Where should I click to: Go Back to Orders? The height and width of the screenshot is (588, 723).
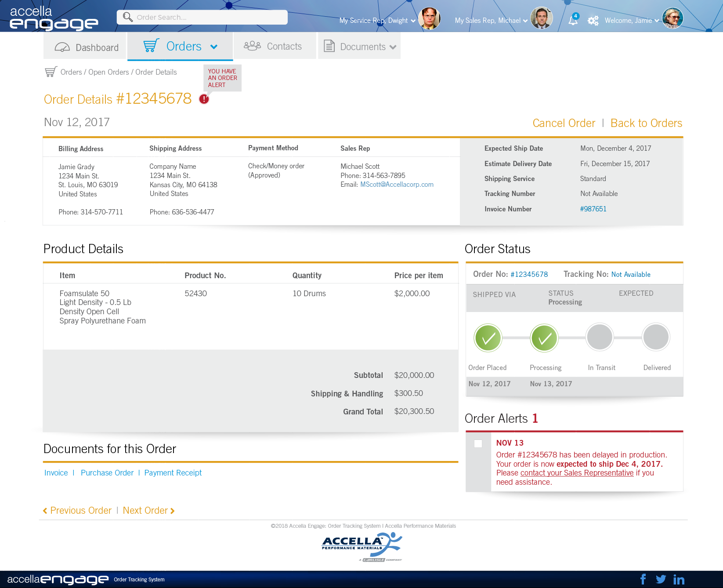click(x=647, y=123)
